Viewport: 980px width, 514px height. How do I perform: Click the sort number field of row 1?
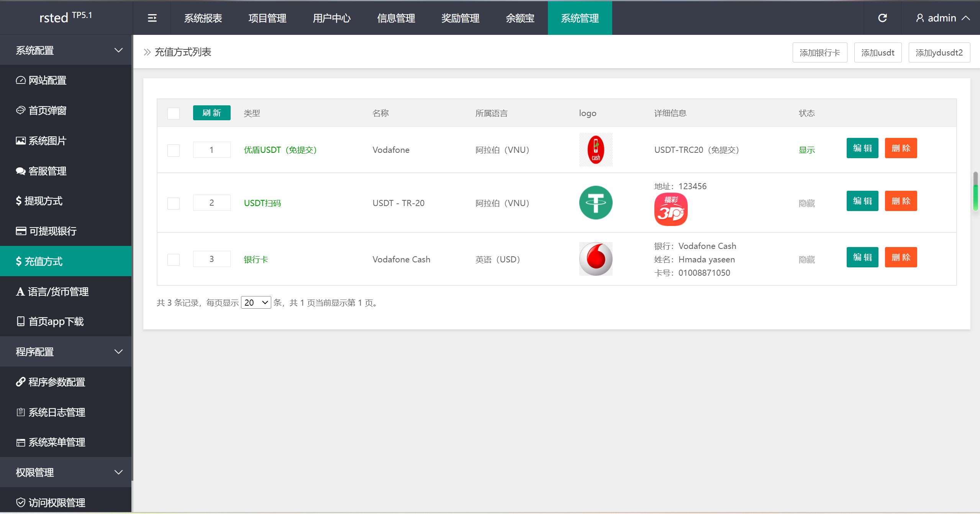coord(211,150)
